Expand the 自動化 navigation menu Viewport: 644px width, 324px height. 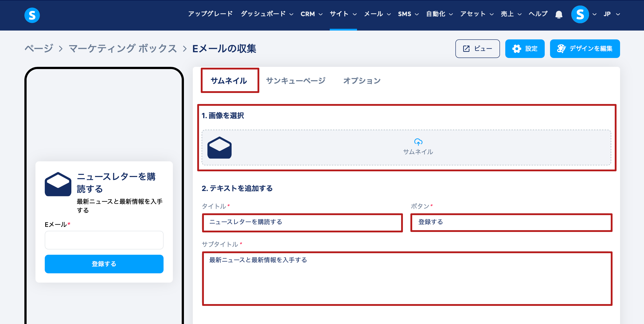[439, 14]
